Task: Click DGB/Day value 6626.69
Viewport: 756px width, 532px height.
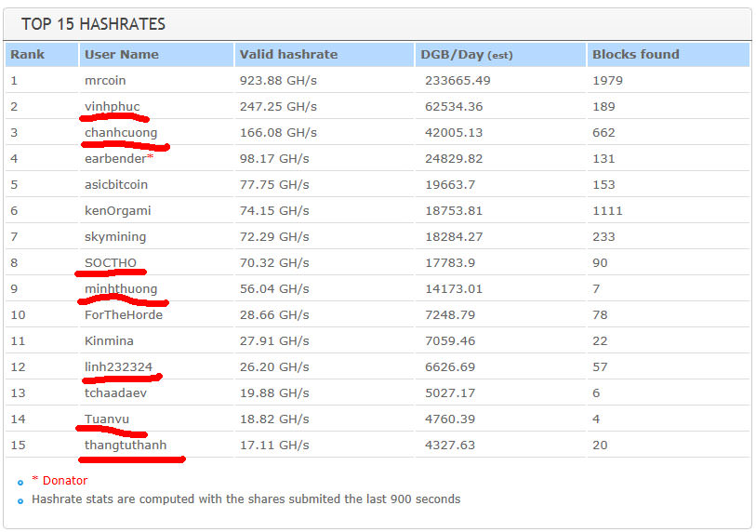Action: click(450, 367)
